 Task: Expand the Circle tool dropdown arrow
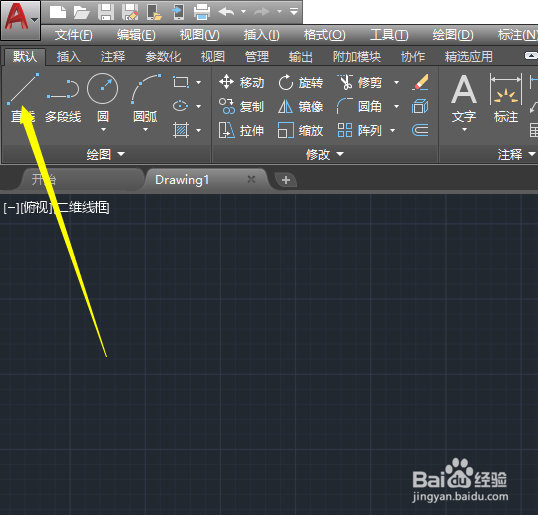point(103,130)
